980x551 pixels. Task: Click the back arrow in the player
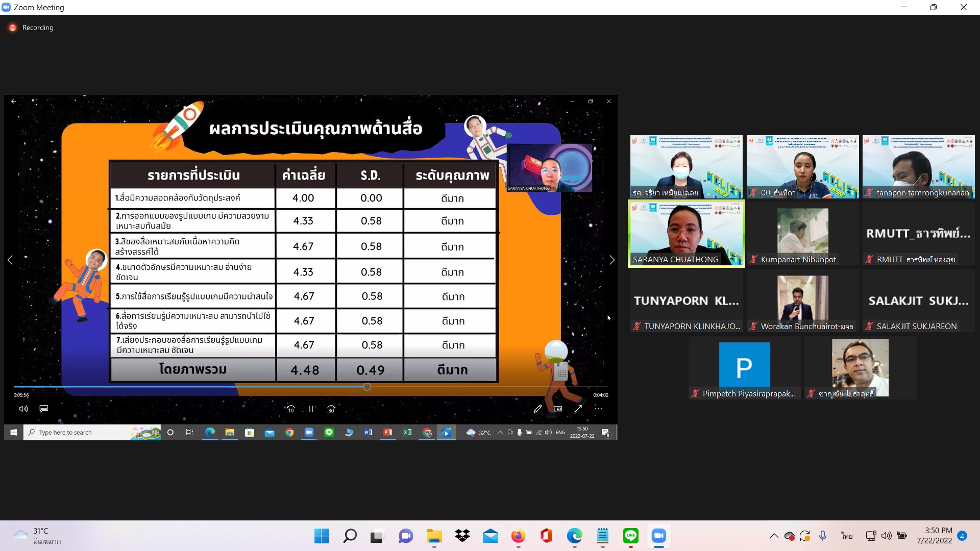14,101
